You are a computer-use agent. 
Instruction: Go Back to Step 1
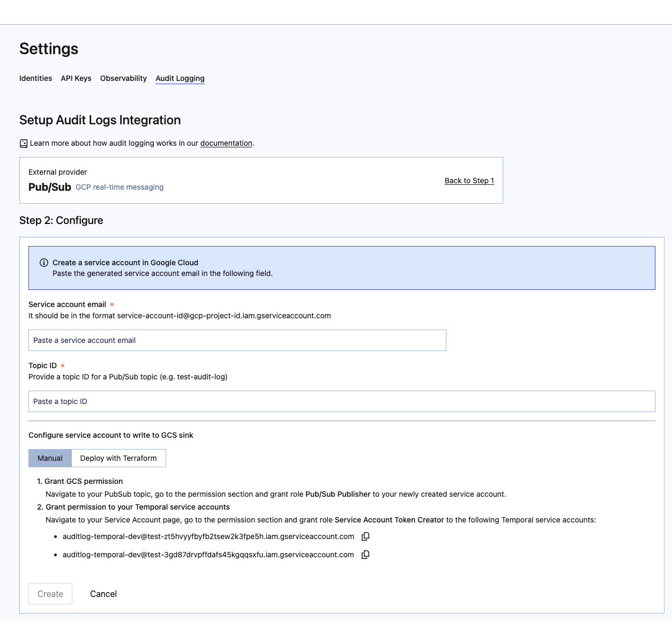469,181
